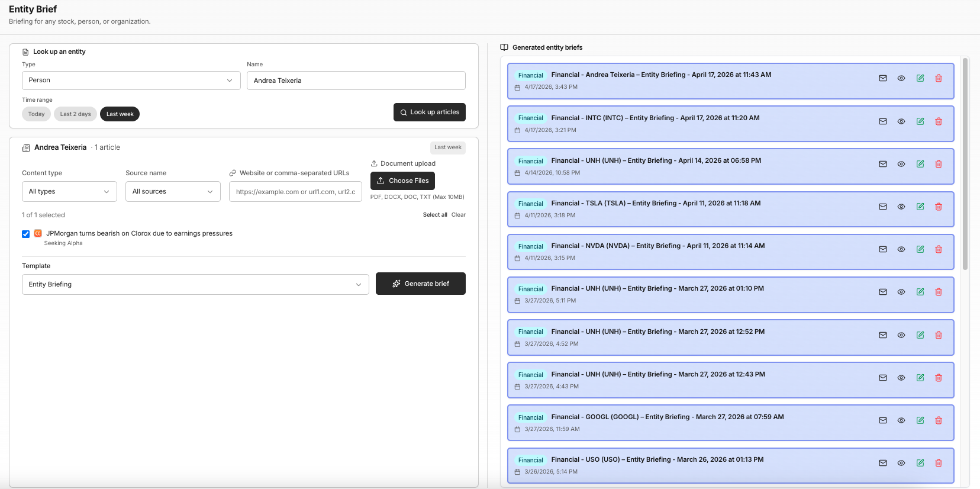Click Choose Files upload button
Image resolution: width=980 pixels, height=489 pixels.
(x=402, y=181)
